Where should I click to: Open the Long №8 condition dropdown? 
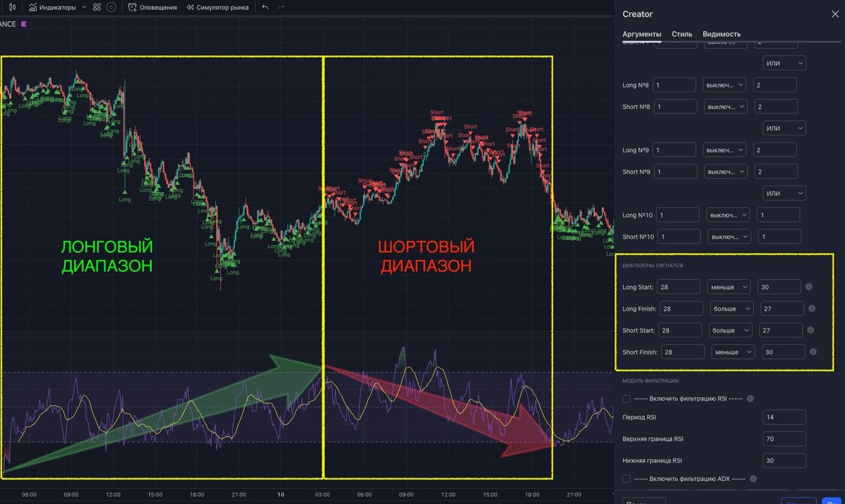[x=724, y=85]
